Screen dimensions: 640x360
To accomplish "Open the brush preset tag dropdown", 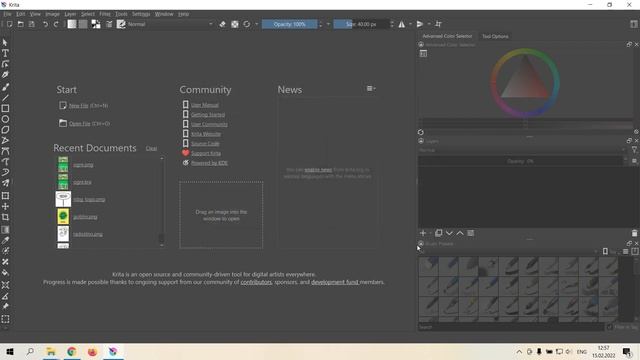I will (x=509, y=252).
